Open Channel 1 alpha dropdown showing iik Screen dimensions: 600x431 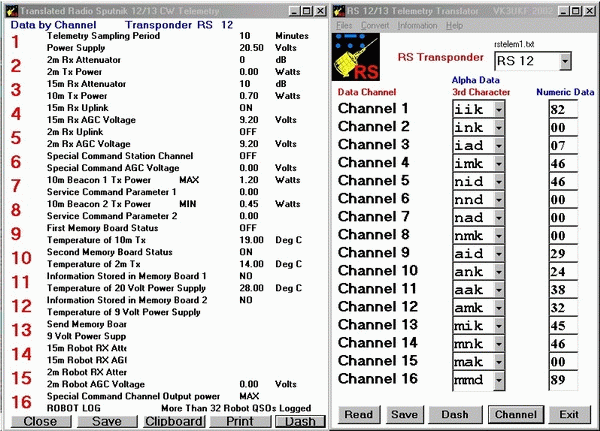[499, 109]
